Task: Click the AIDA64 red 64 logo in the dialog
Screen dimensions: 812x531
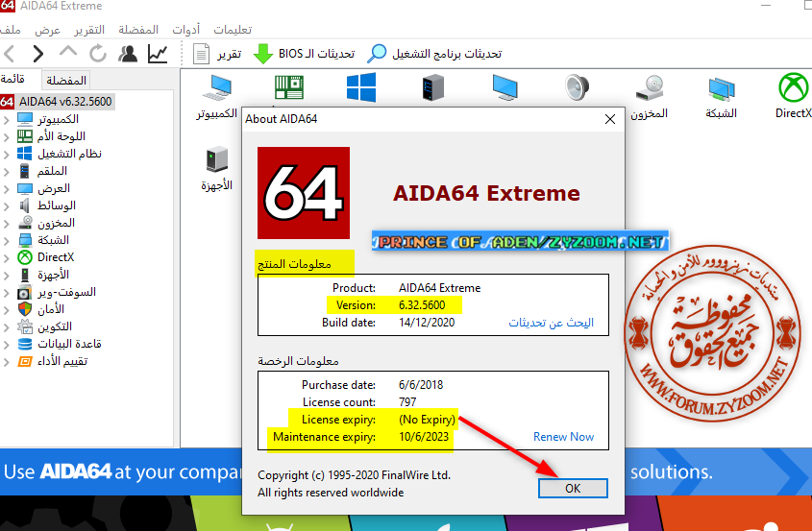Action: [304, 193]
